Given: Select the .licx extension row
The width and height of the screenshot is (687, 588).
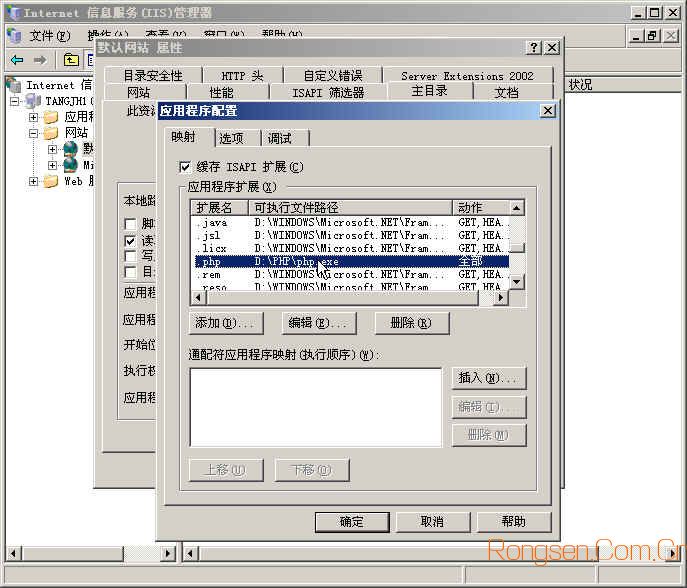Looking at the screenshot, I should click(351, 248).
